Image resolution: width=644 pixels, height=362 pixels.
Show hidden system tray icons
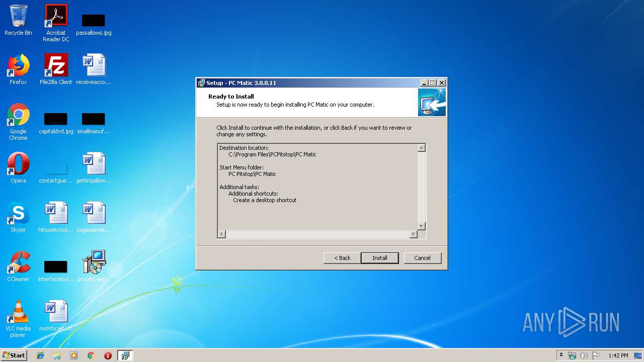point(561,355)
